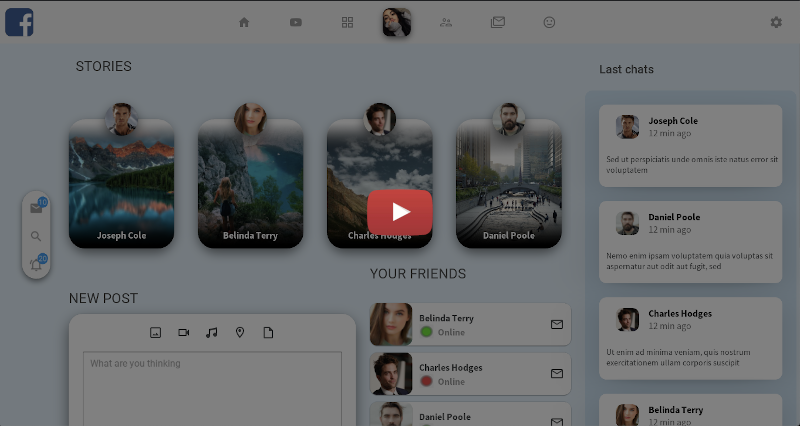Viewport: 800px width, 426px height.
Task: Click the smiley face icon in navbar
Action: 549,22
